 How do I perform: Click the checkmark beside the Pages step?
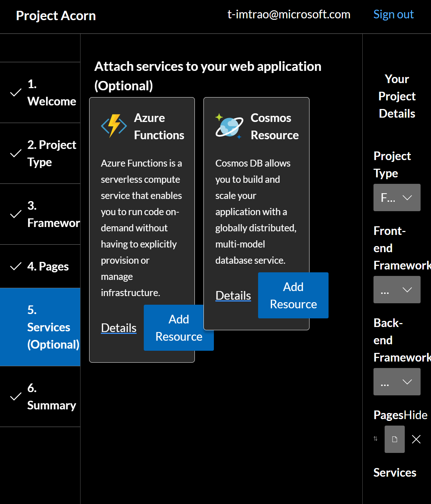click(15, 267)
